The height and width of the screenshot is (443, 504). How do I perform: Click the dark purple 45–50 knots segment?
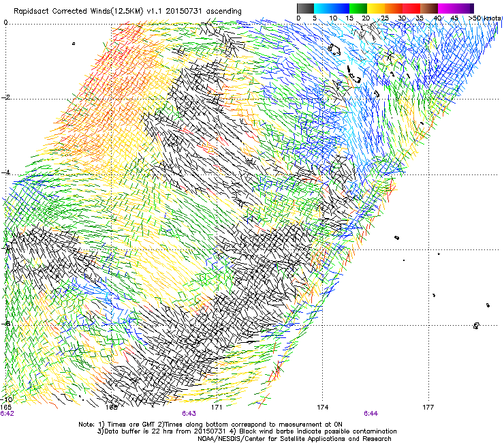point(464,8)
